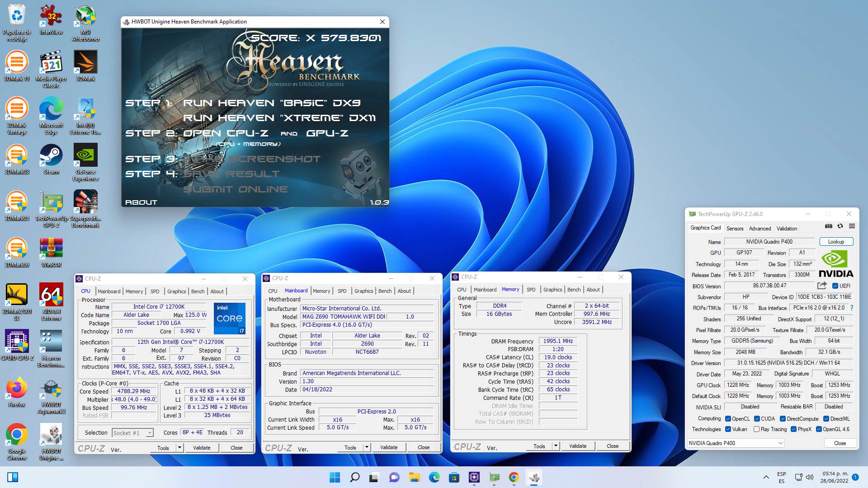Screen dimensions: 868x488
Task: Open clock and date in taskbar
Action: pyautogui.click(x=835, y=477)
